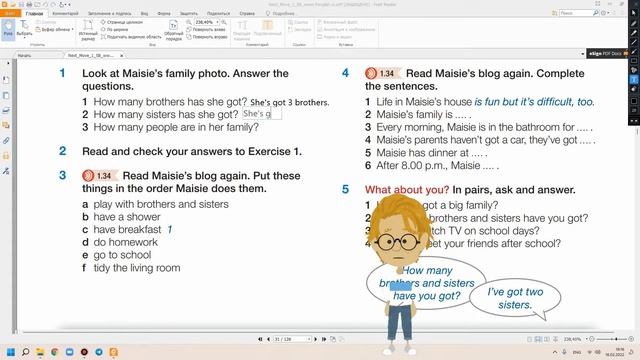Open the Layers side panel icon

coord(6,110)
